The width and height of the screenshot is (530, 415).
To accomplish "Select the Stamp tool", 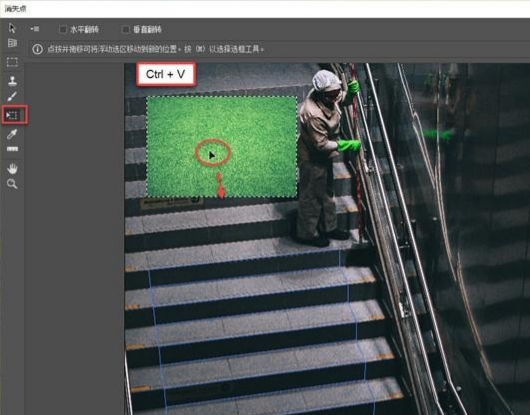I will click(x=12, y=81).
